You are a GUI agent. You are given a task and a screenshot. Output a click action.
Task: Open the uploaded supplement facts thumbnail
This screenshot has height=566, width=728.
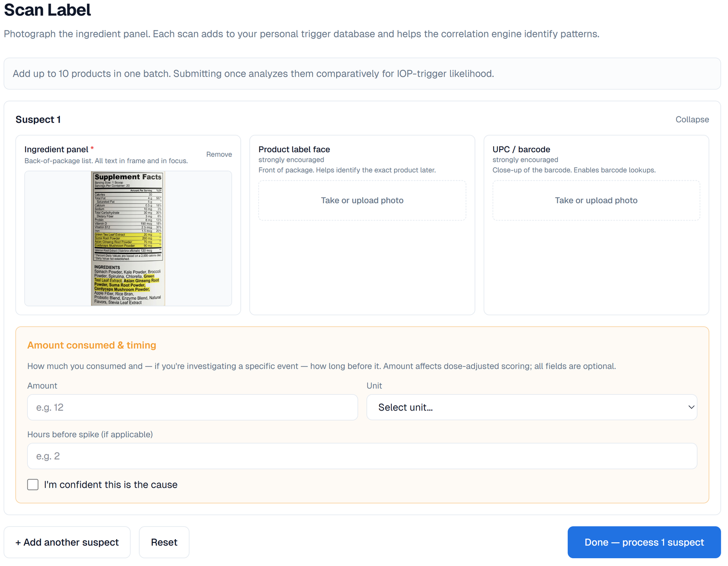pyautogui.click(x=128, y=238)
